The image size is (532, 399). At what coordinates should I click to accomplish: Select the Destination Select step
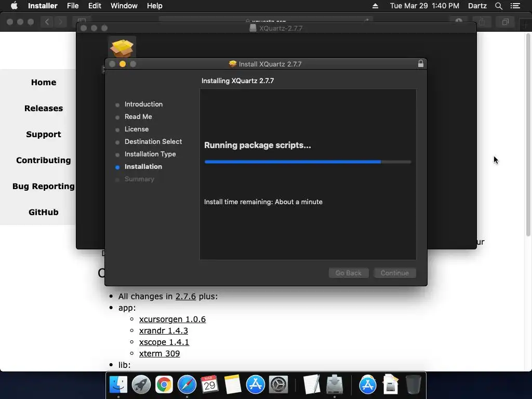(153, 141)
